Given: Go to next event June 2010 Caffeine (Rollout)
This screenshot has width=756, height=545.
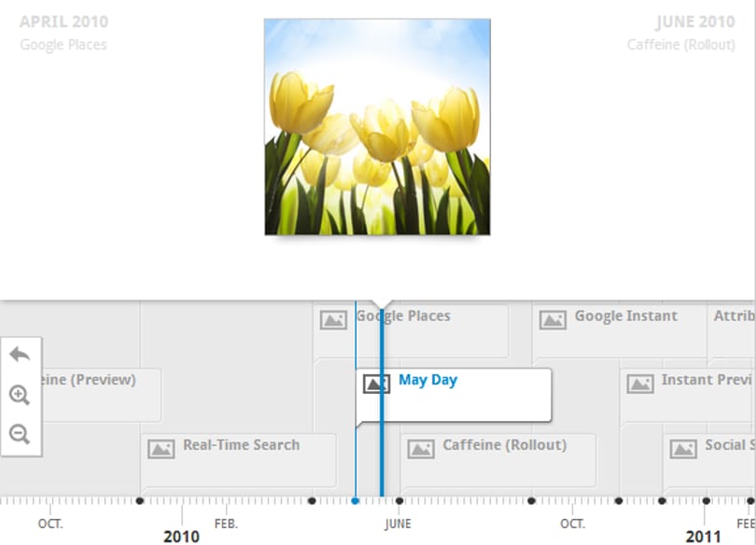Looking at the screenshot, I should click(680, 33).
